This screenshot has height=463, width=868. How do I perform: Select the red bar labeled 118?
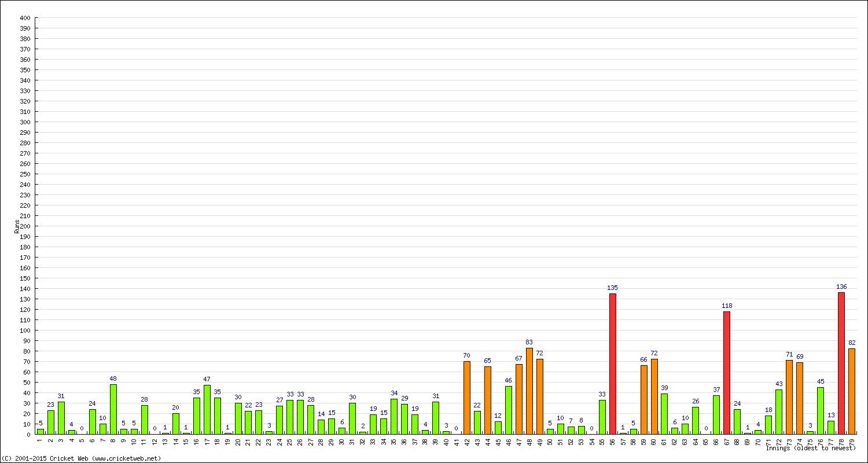tap(727, 373)
